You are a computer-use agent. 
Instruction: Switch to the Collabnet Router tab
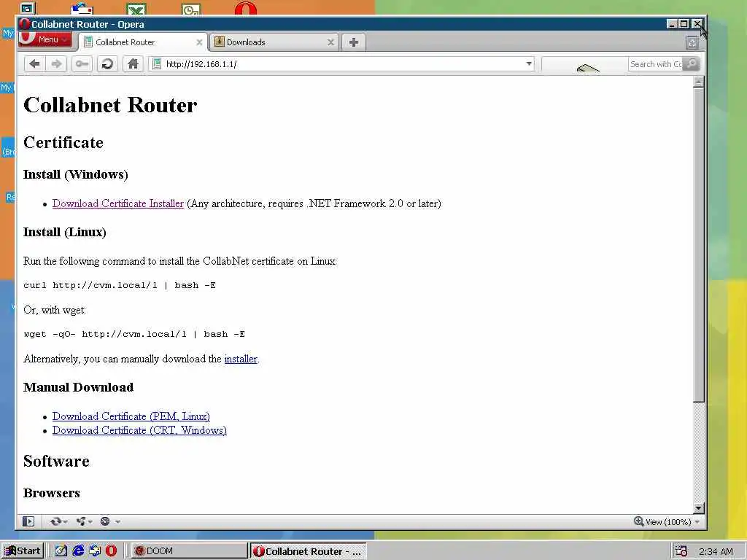pos(143,42)
